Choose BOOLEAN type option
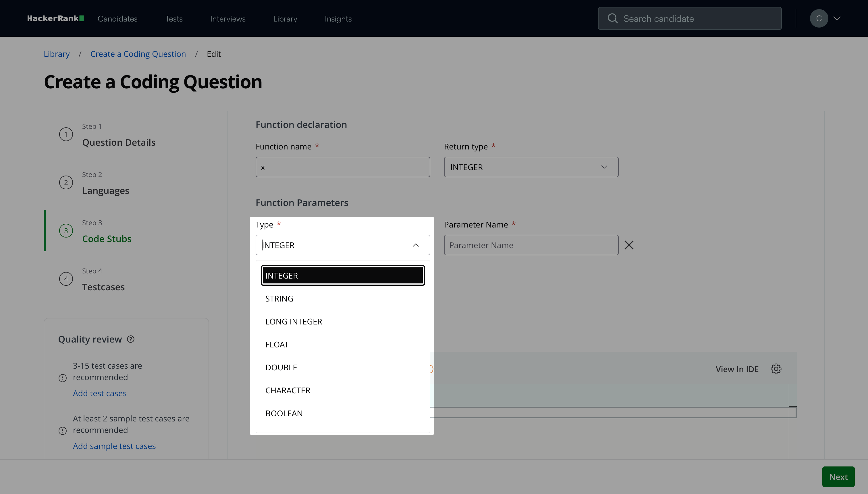 tap(284, 413)
